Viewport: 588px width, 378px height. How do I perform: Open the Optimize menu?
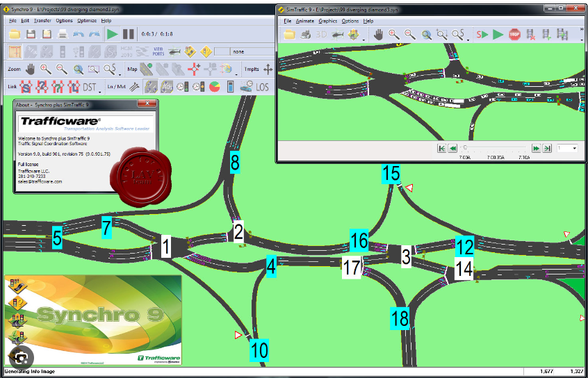point(87,21)
